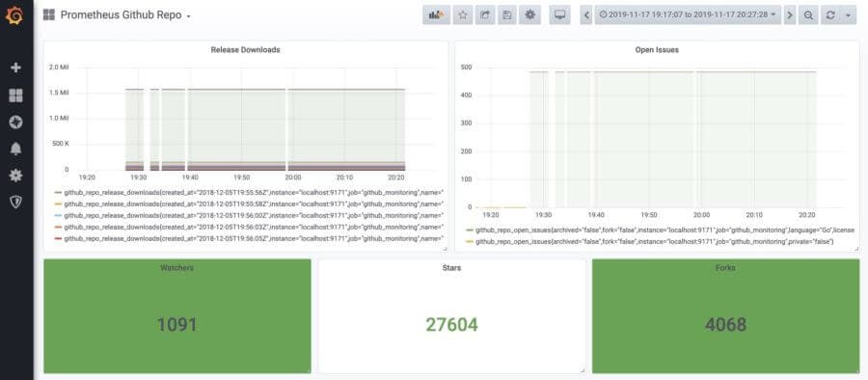Open dashboard settings gear in top toolbar
868x380 pixels.
tap(529, 15)
